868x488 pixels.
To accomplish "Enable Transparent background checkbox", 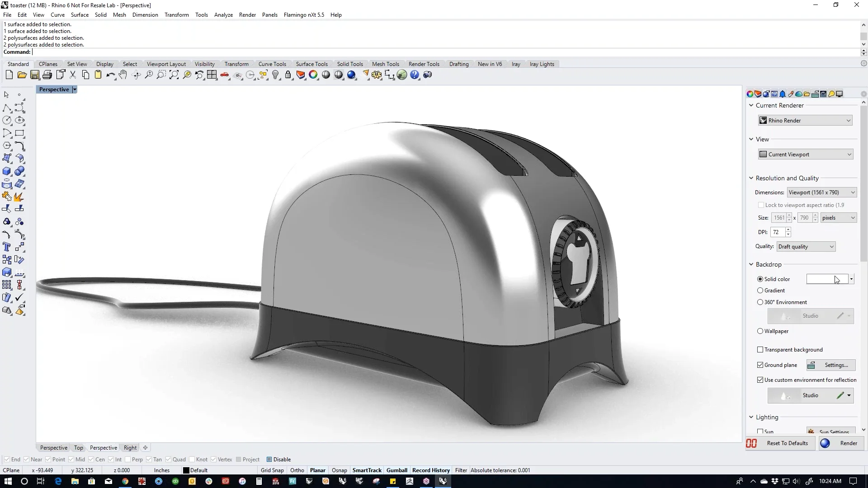I will click(x=760, y=350).
